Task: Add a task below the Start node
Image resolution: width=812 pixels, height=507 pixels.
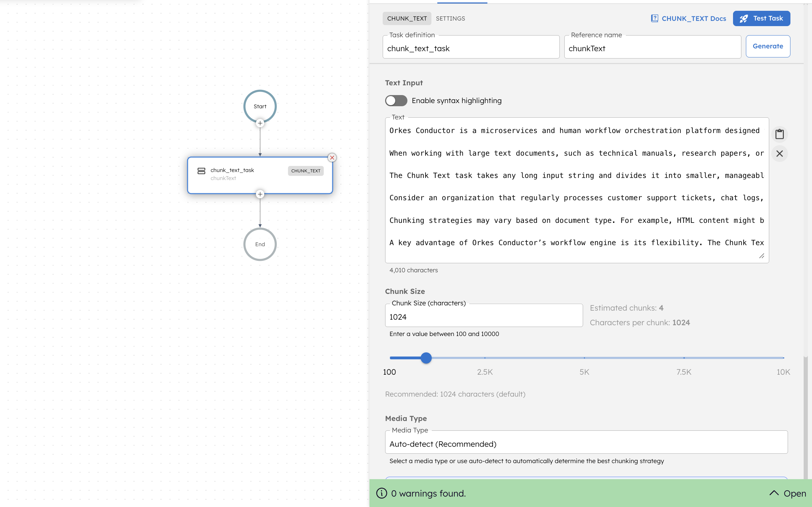Action: pos(260,123)
